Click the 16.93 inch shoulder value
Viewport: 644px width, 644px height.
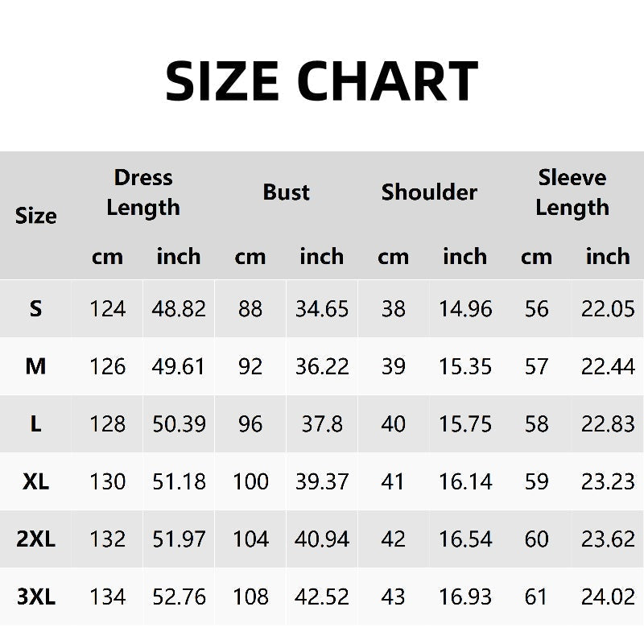click(465, 597)
